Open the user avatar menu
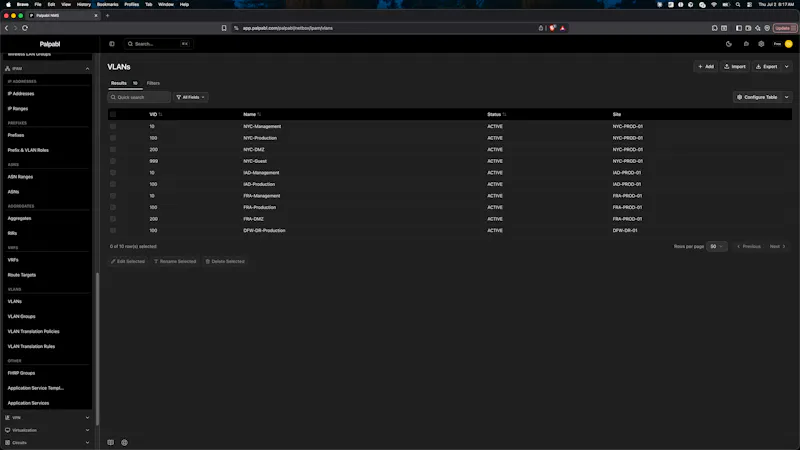Image resolution: width=800 pixels, height=450 pixels. (789, 44)
